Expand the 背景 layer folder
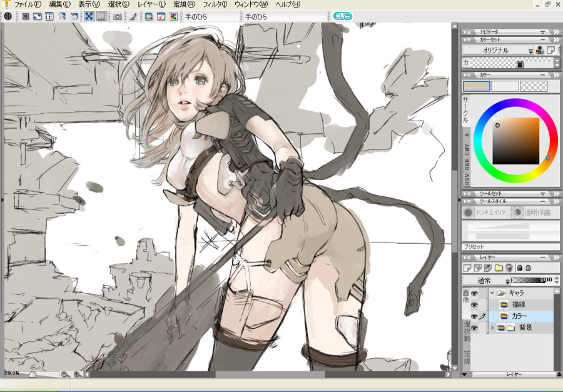Screen dimensions: 563x392 point(492,328)
